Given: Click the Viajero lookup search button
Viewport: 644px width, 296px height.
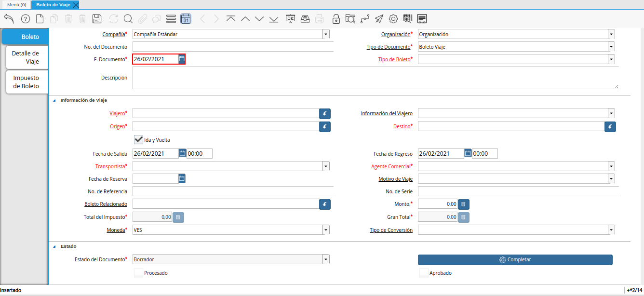Looking at the screenshot, I should point(325,113).
